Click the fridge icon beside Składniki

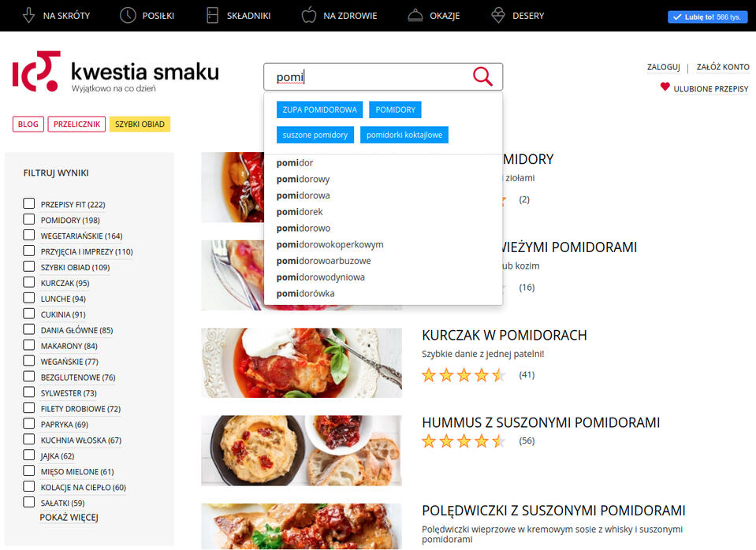(213, 16)
